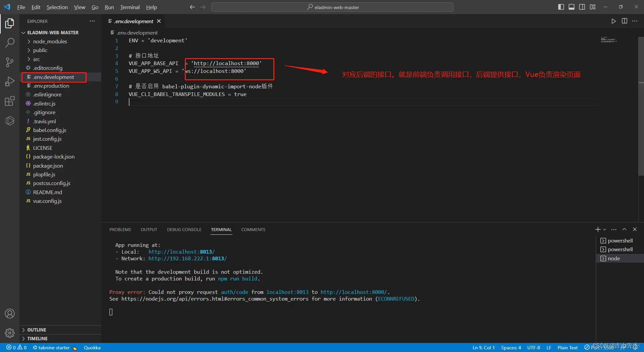Viewport: 644px width, 352px height.
Task: Maximize the terminal panel size
Action: coord(624,229)
